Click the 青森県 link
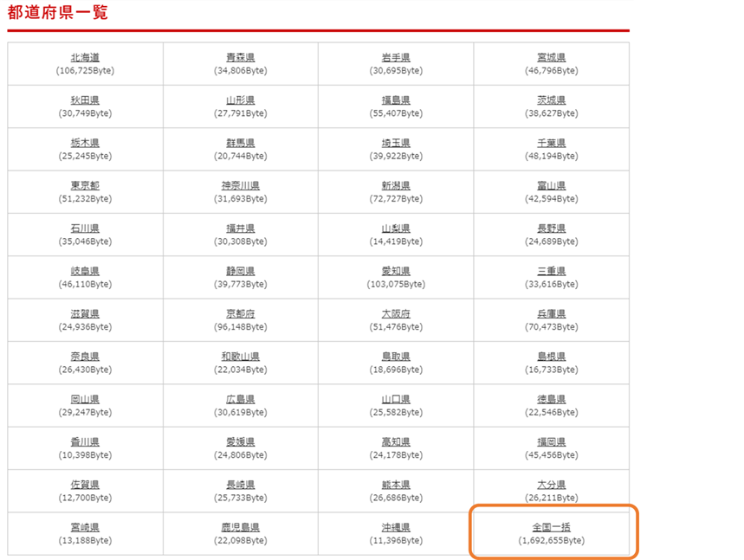 (x=240, y=58)
